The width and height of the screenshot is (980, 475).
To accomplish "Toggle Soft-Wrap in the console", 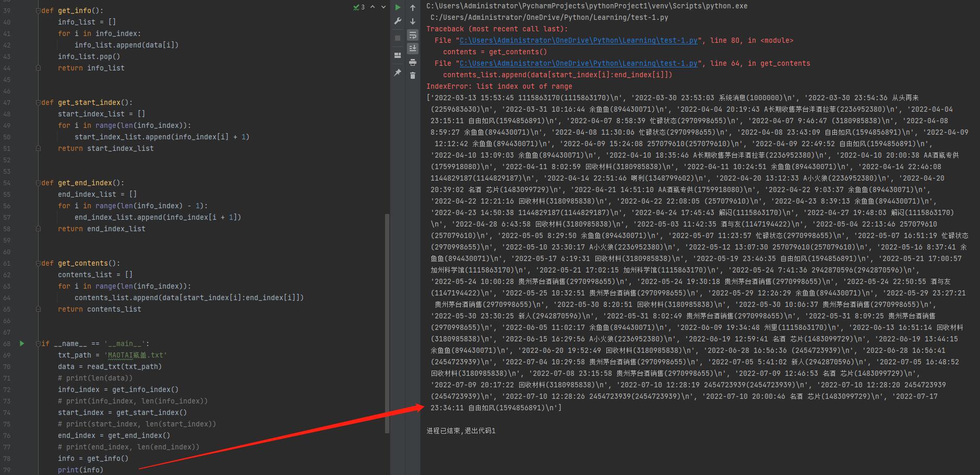I will (413, 35).
